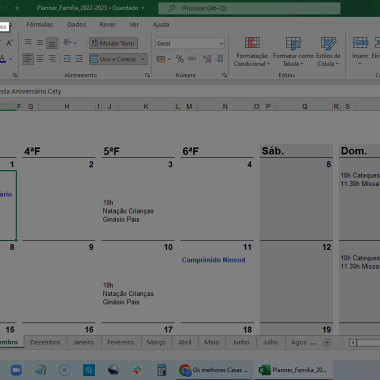Viewport: 380px width, 380px height.
Task: Open text orientation options
Action: click(x=70, y=43)
